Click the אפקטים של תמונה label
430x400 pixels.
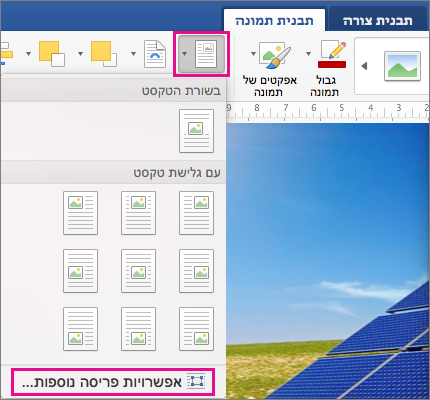pyautogui.click(x=269, y=86)
